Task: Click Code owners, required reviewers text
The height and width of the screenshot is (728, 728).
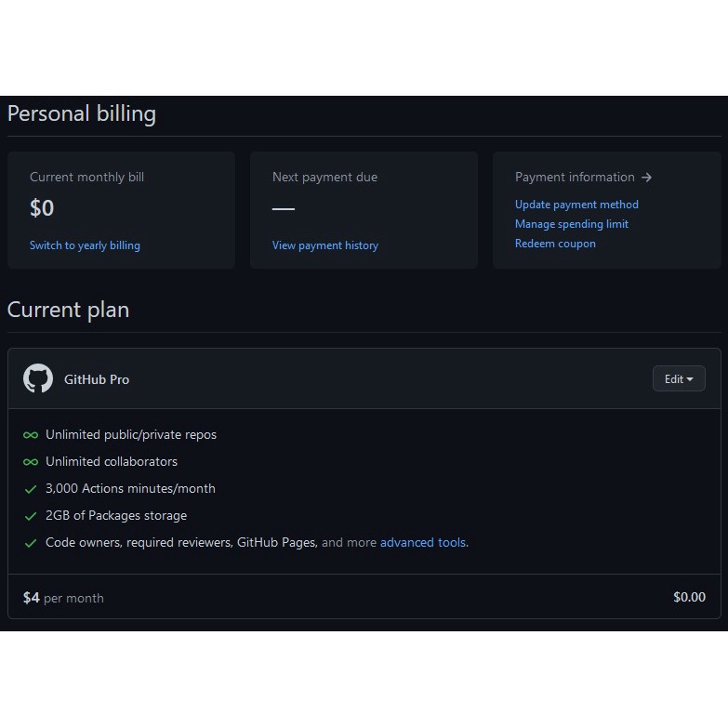Action: (x=181, y=542)
